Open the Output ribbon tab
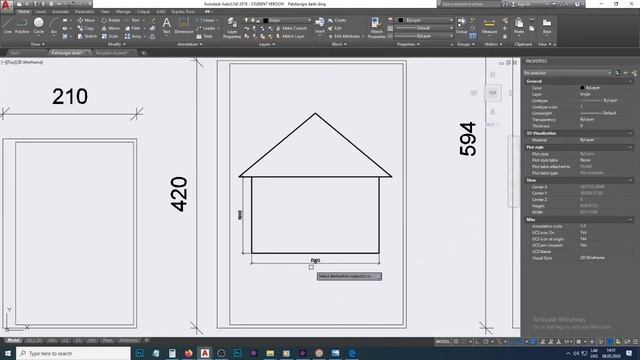 pyautogui.click(x=143, y=12)
